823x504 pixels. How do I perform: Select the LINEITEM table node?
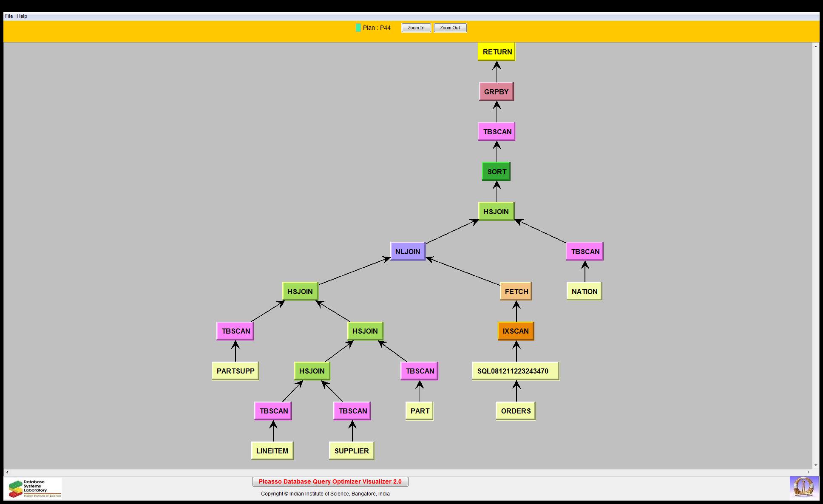[x=272, y=451]
